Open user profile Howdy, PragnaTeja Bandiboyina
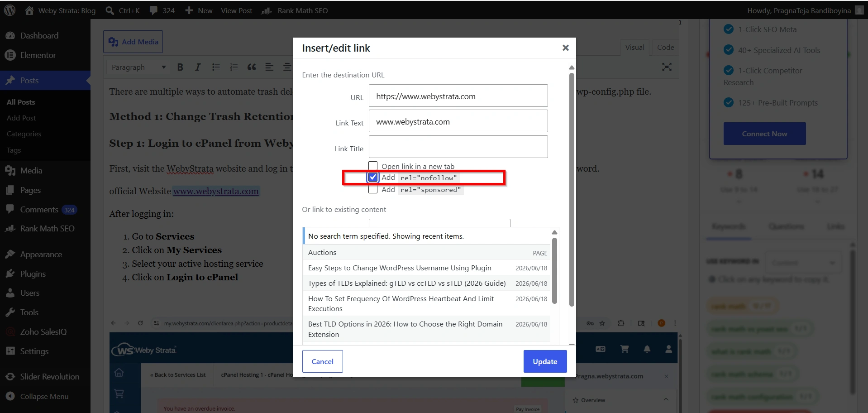Image resolution: width=868 pixels, height=413 pixels. pyautogui.click(x=805, y=10)
